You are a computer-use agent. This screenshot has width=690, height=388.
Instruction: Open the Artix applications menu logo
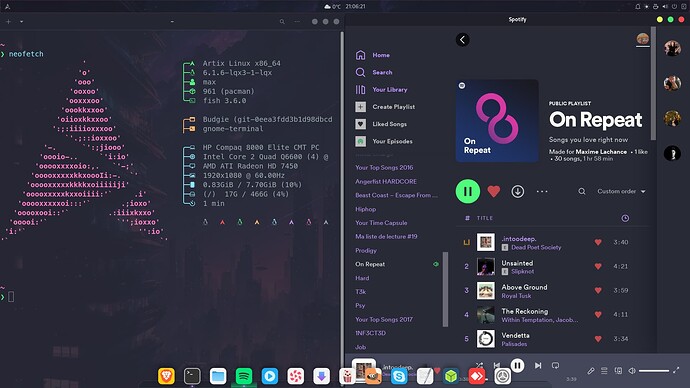point(7,7)
